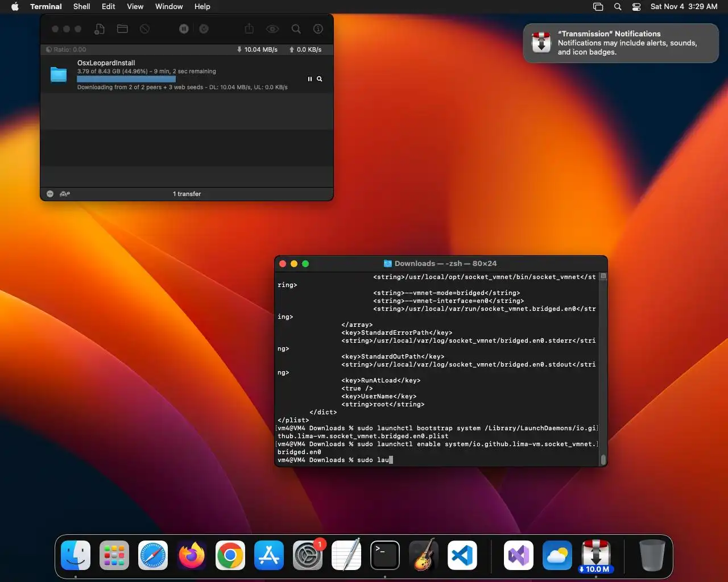Close the Terminal window with red button
The width and height of the screenshot is (728, 582).
click(283, 264)
